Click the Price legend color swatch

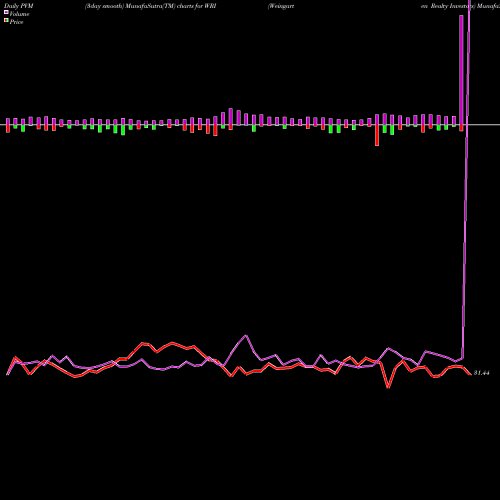pos(6,21)
